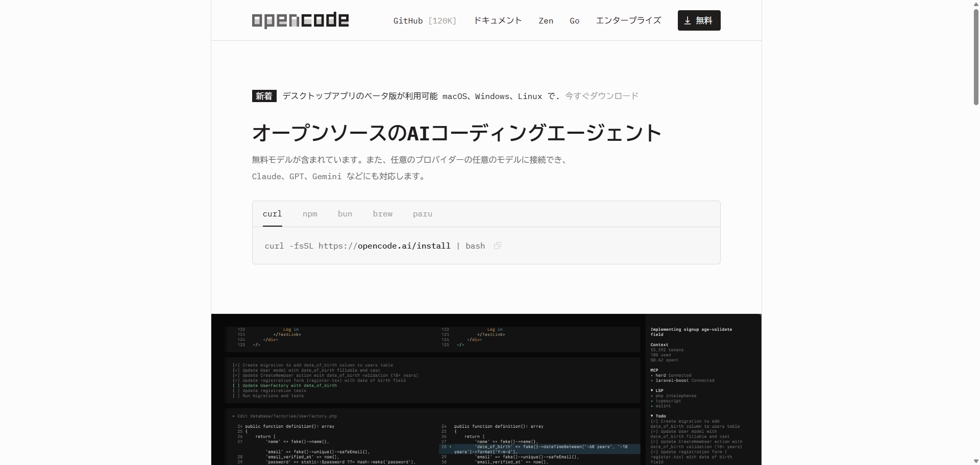
Task: Copy the curl install command
Action: click(498, 246)
